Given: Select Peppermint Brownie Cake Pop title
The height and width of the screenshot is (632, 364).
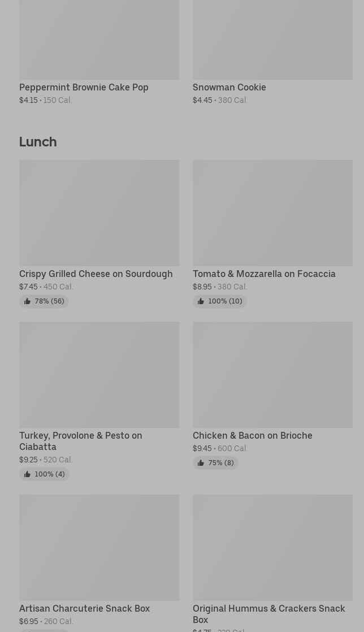Looking at the screenshot, I should 84,88.
